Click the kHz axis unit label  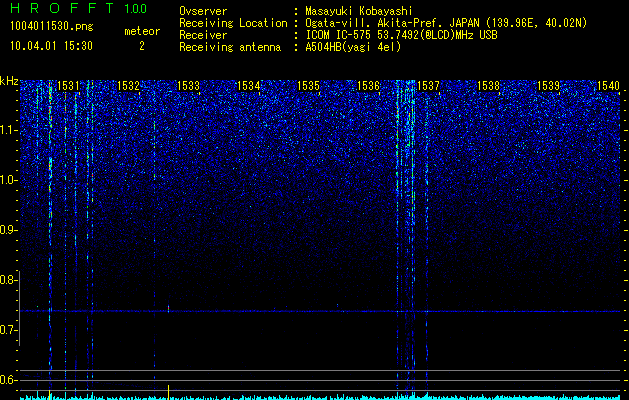pyautogui.click(x=9, y=81)
